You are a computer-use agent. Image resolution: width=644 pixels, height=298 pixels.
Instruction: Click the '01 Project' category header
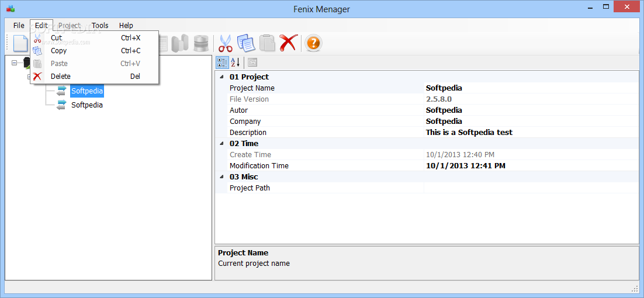tap(249, 77)
